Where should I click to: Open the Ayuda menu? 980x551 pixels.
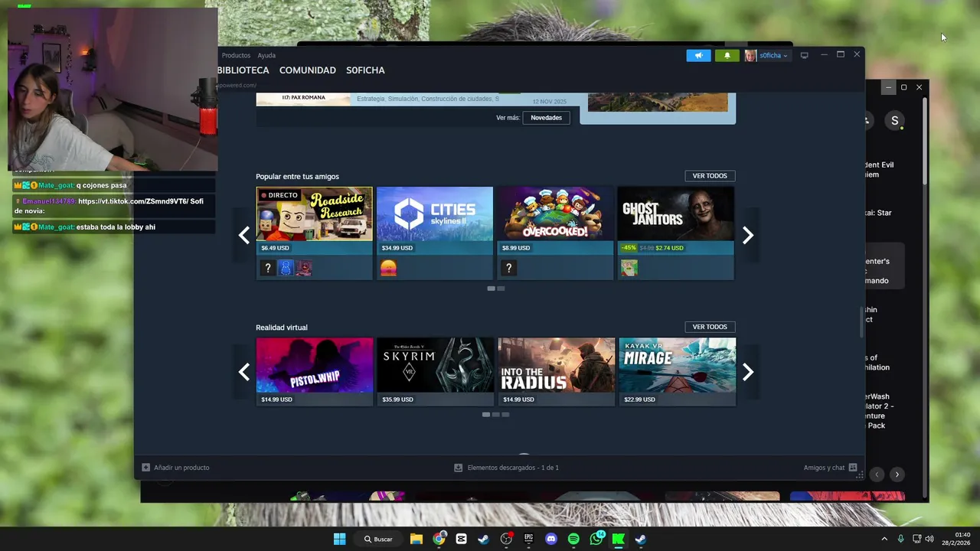(266, 55)
